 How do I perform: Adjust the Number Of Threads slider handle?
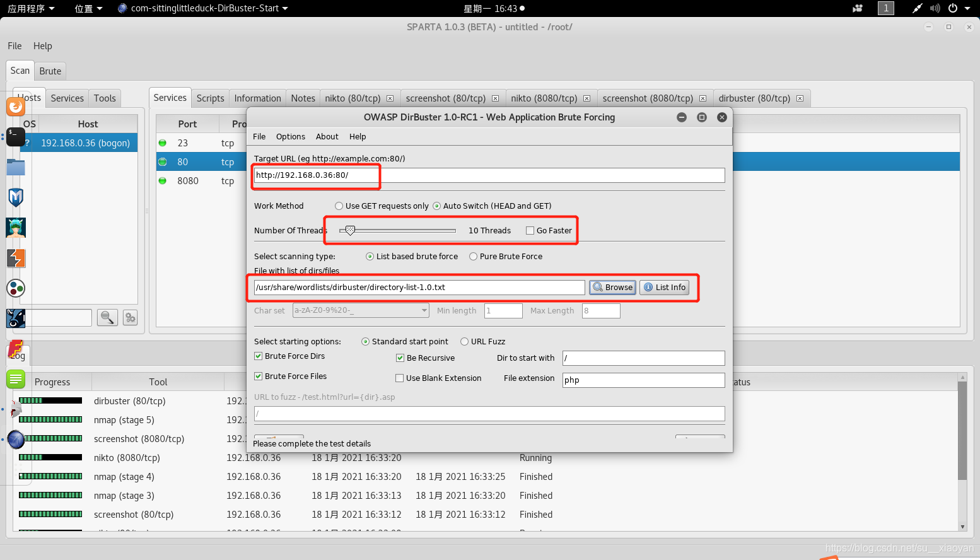[350, 231]
